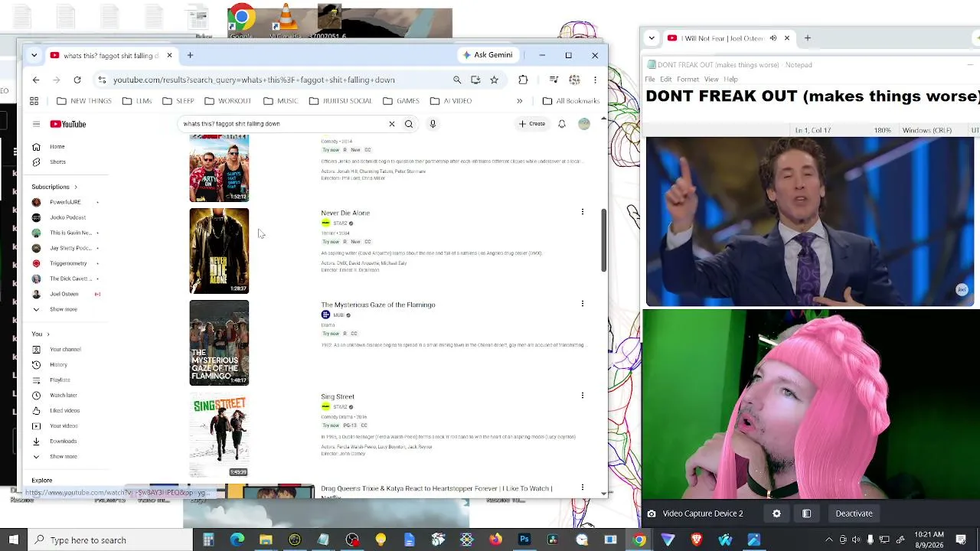Open options for Never Die Alone result
The width and height of the screenshot is (980, 551).
pos(582,212)
